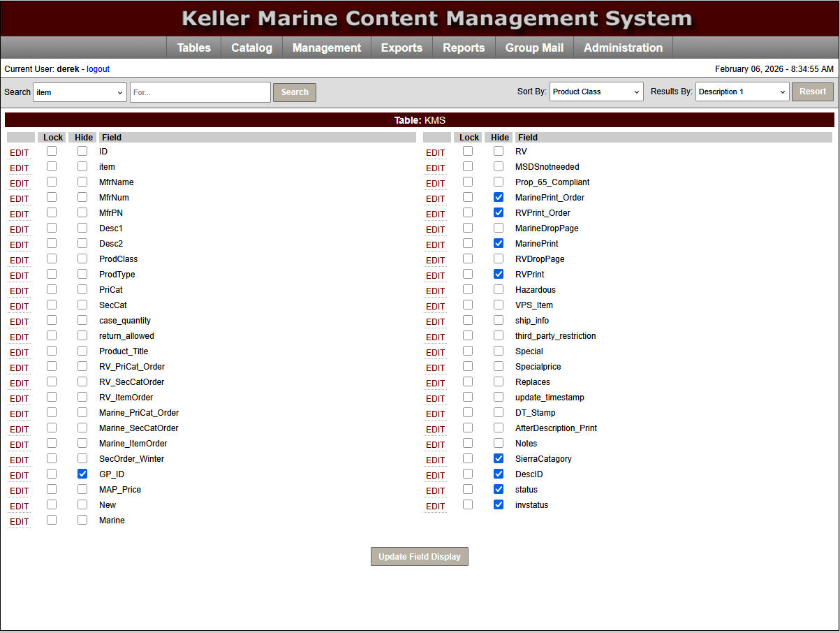This screenshot has width=840, height=633.
Task: Check the Lock box for ProdClass
Action: [52, 259]
